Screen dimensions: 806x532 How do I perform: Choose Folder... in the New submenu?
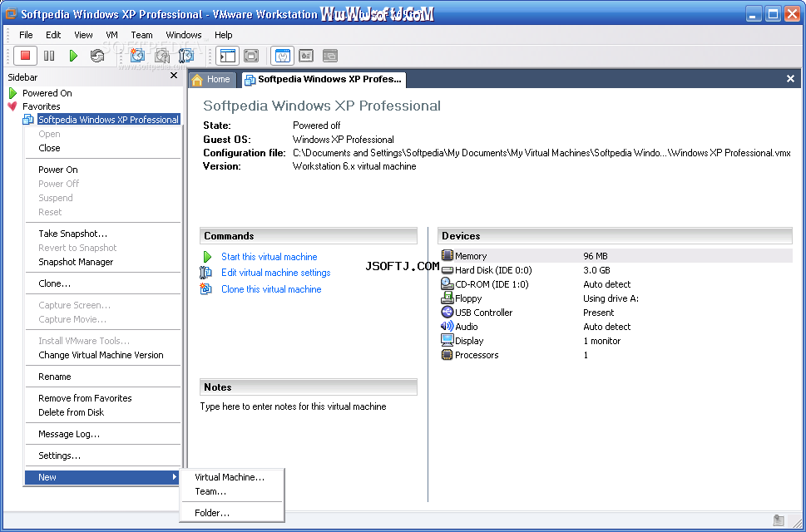click(x=232, y=513)
